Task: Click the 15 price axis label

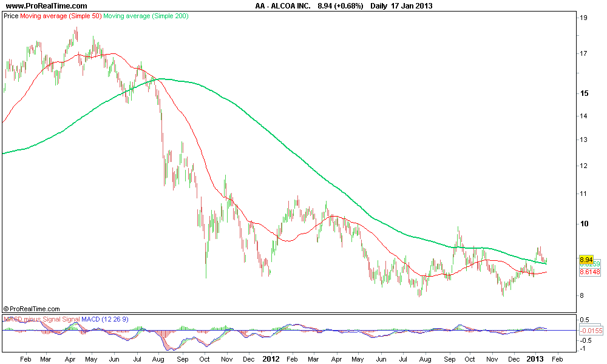Action: [584, 93]
